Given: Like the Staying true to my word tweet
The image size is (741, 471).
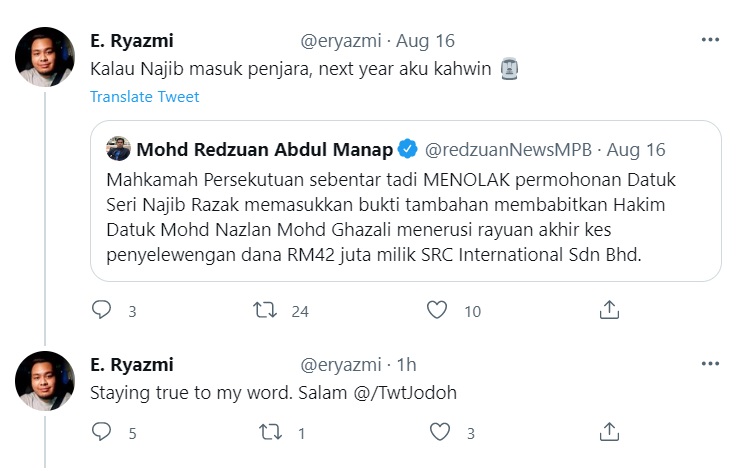Looking at the screenshot, I should click(441, 433).
